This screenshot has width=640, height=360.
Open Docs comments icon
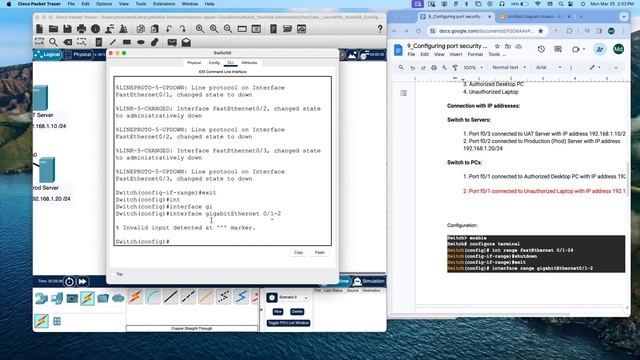point(558,49)
